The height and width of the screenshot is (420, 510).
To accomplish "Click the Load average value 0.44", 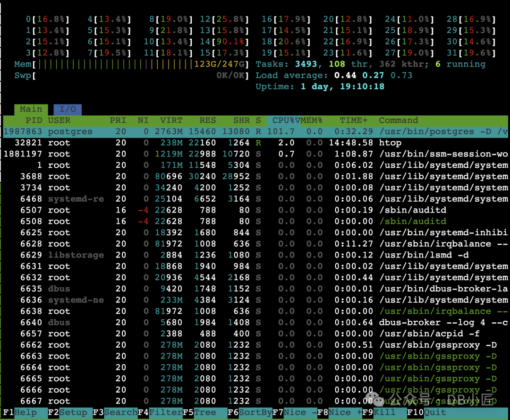I will 345,76.
